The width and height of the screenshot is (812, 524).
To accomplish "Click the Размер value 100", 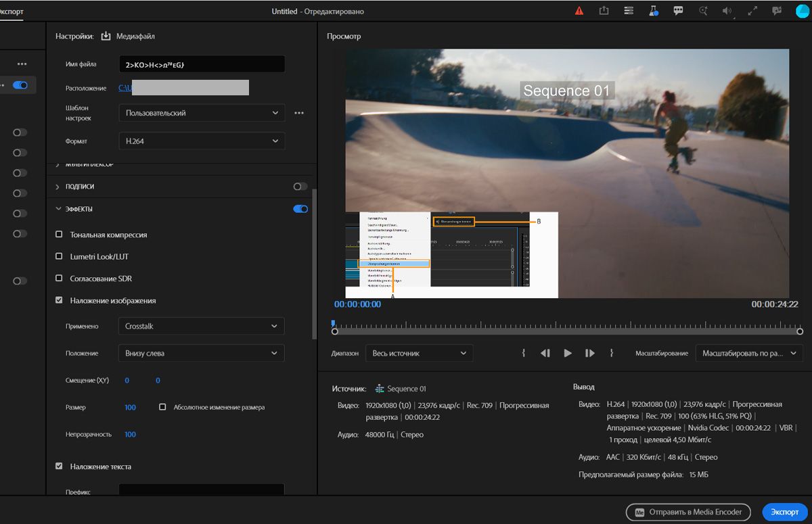I will [x=131, y=407].
